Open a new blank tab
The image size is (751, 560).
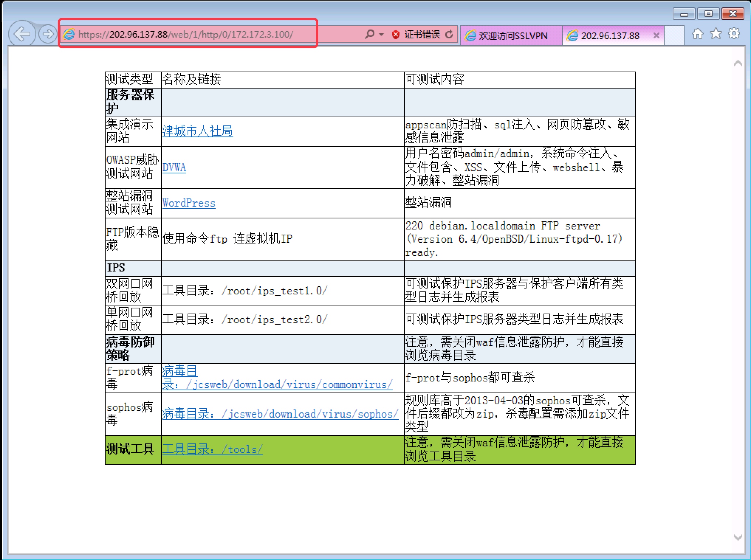674,36
